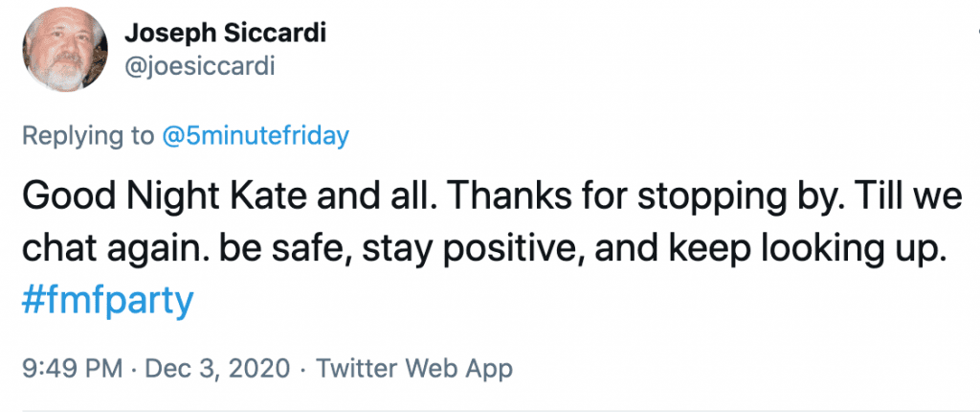The width and height of the screenshot is (980, 412).
Task: Open the @5minutefriday mention link
Action: [254, 135]
